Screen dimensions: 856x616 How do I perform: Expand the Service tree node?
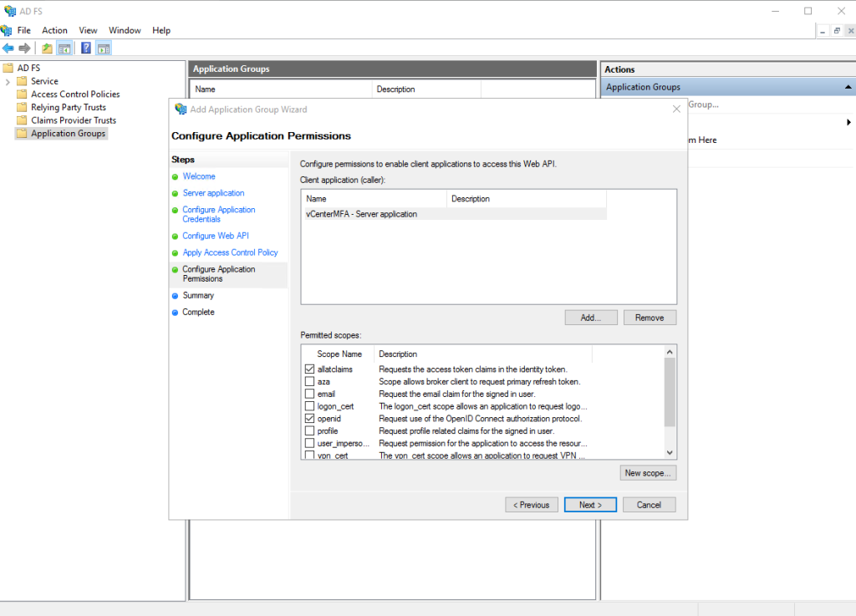coord(8,81)
